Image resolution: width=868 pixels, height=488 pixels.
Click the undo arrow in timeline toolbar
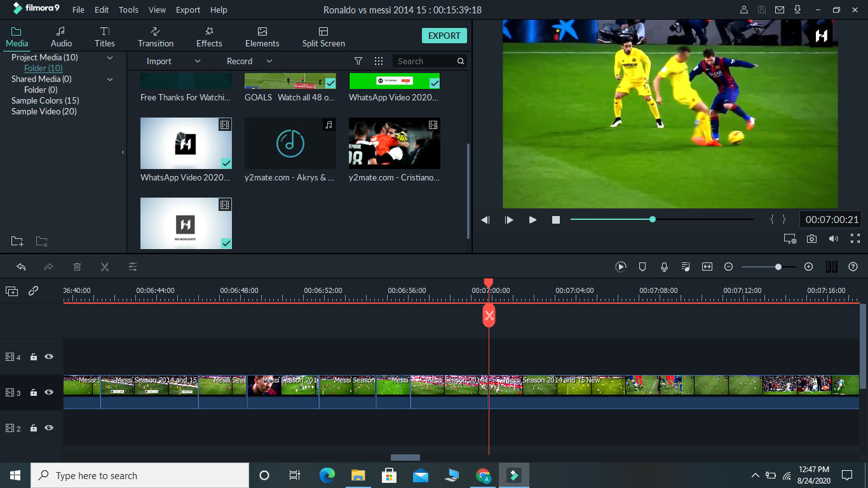21,267
